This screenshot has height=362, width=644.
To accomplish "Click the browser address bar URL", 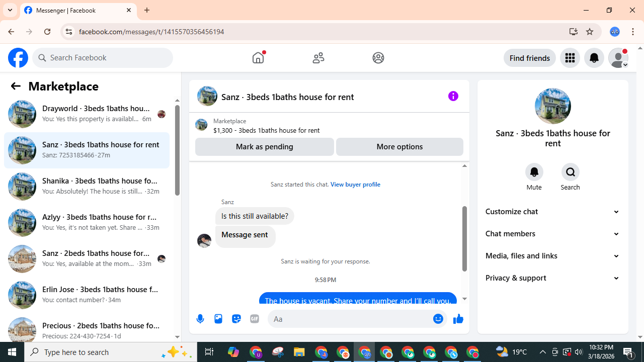I will 151,32.
